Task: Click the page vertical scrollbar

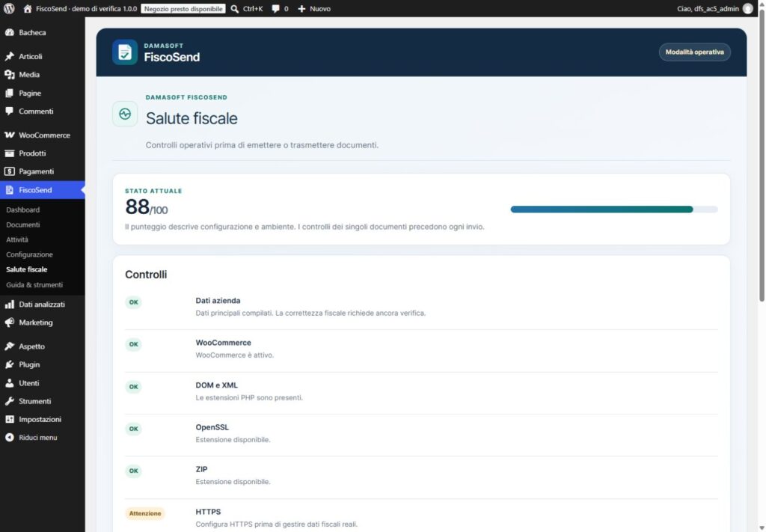Action: [762, 156]
